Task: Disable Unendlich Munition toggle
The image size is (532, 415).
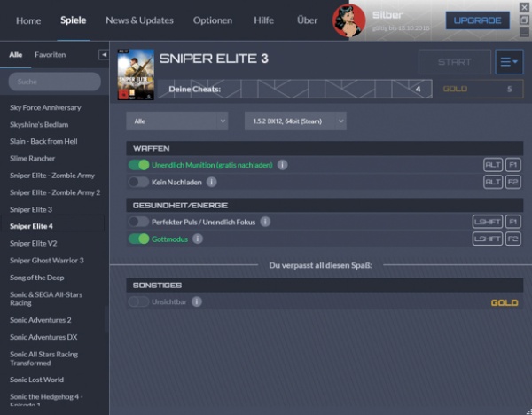Action: (139, 165)
